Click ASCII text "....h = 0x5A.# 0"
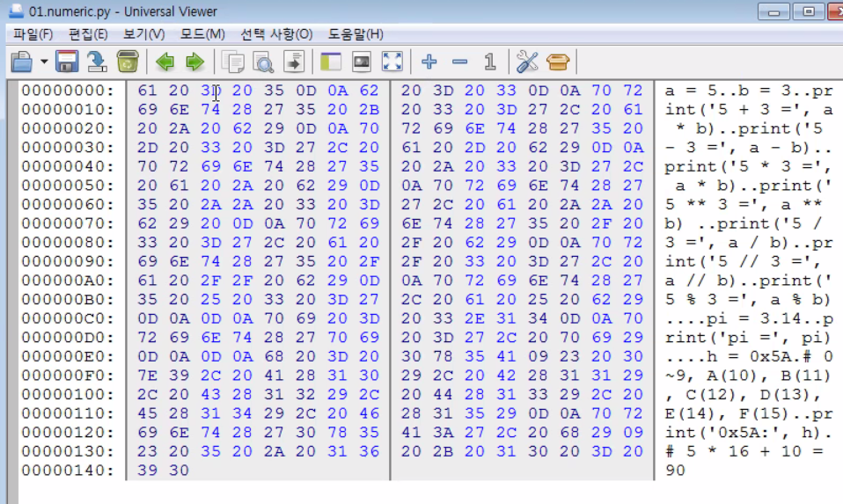Viewport: 843px width, 504px height. (x=748, y=356)
